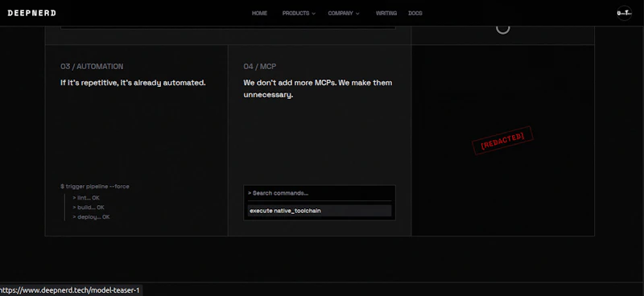This screenshot has width=644, height=296.
Task: Click "If it's repetitive, it's already automated."
Action: 133,83
